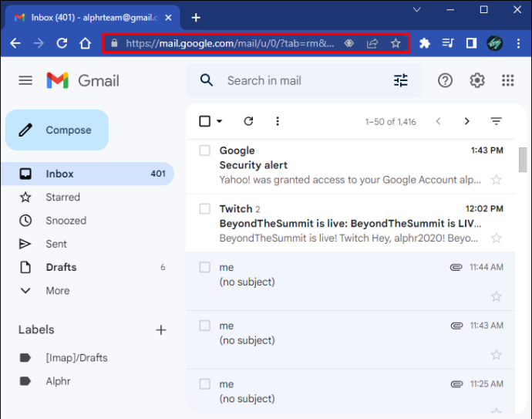Open the input tools filter icon
This screenshot has width=532, height=419.
(x=496, y=121)
